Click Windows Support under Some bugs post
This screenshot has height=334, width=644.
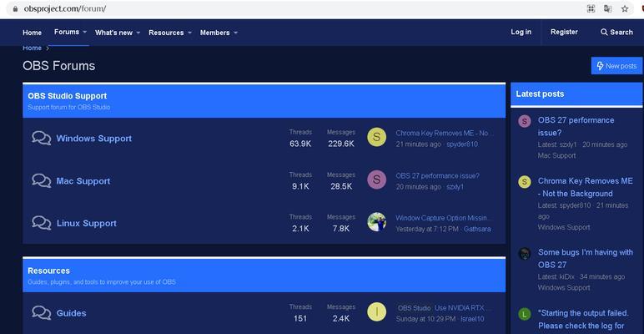564,287
